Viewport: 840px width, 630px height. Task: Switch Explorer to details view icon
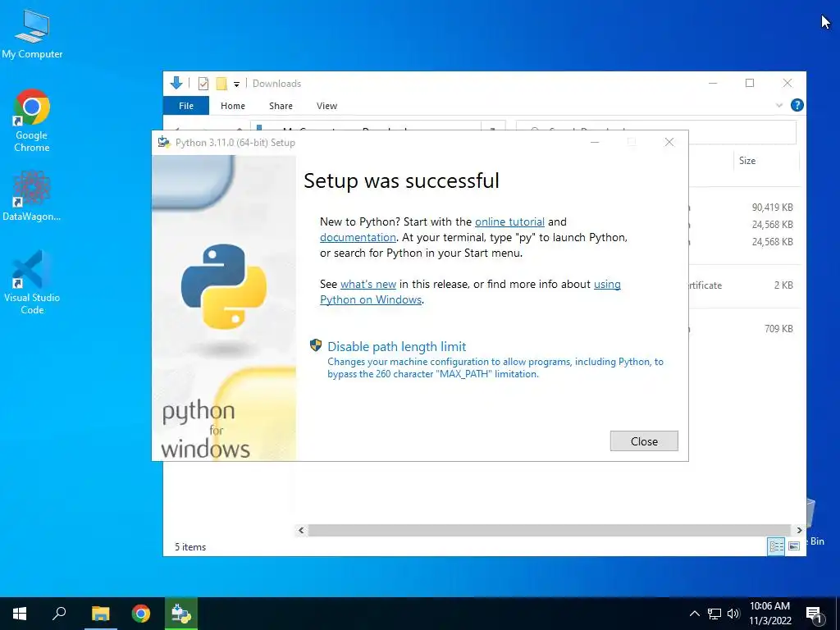(776, 546)
